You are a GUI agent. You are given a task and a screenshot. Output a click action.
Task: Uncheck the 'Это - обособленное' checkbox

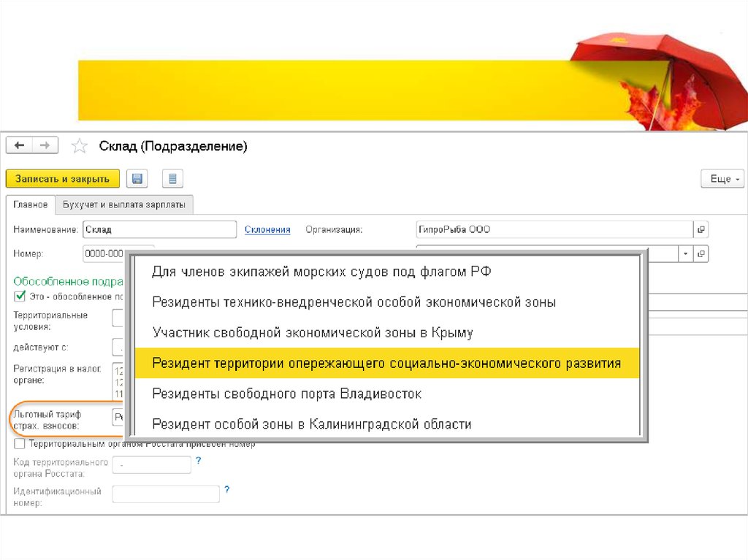[20, 296]
